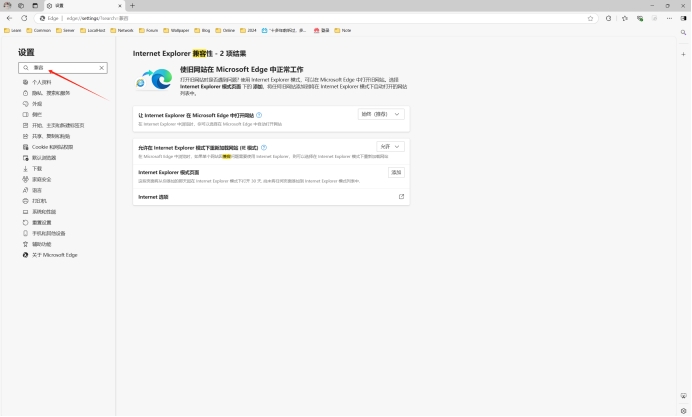Click 添加 button for IE mode pages
Viewport: 692px width, 417px height.
coord(396,173)
